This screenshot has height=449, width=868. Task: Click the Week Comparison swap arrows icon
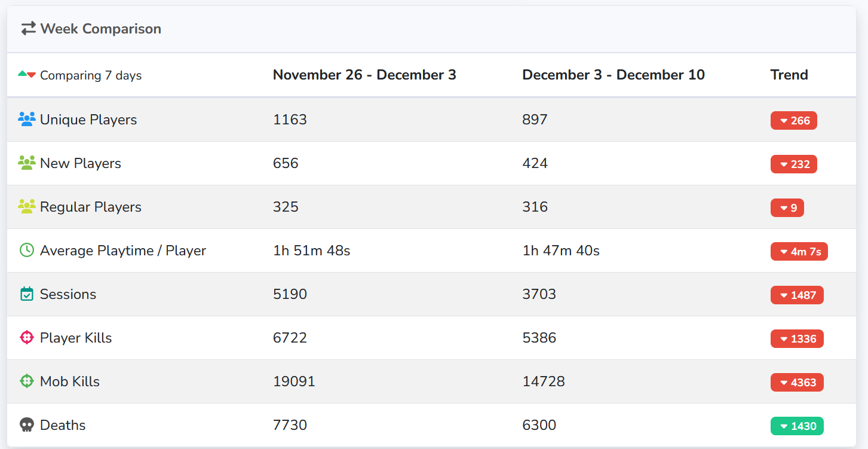pyautogui.click(x=28, y=29)
